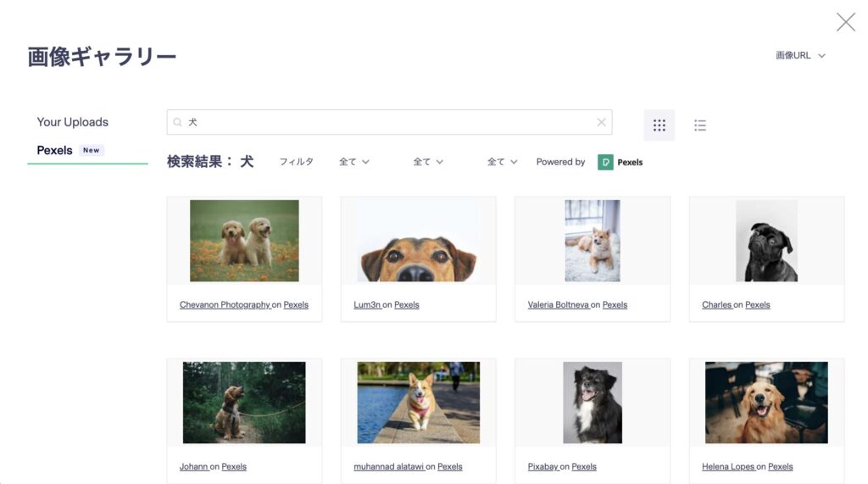Switch to grid view layout
This screenshot has height=484, width=868.
pos(659,125)
